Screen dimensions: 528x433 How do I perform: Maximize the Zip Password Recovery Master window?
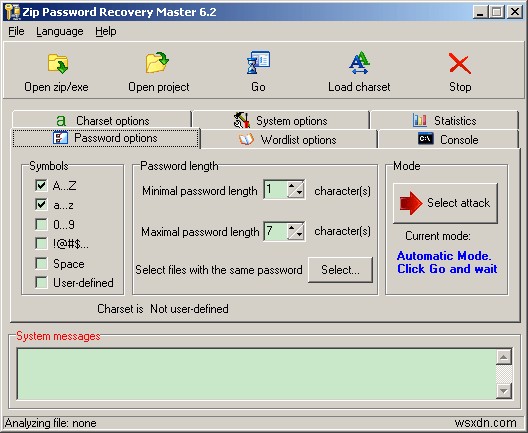pos(497,12)
